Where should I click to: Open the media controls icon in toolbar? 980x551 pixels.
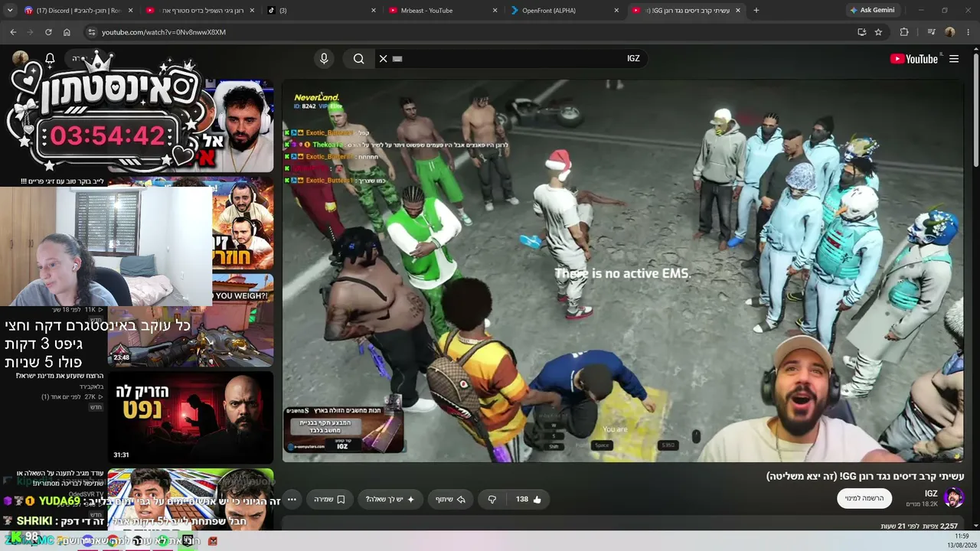(931, 32)
